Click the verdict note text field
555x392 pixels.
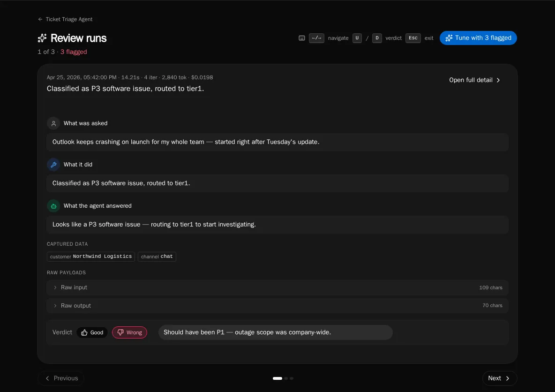point(275,332)
